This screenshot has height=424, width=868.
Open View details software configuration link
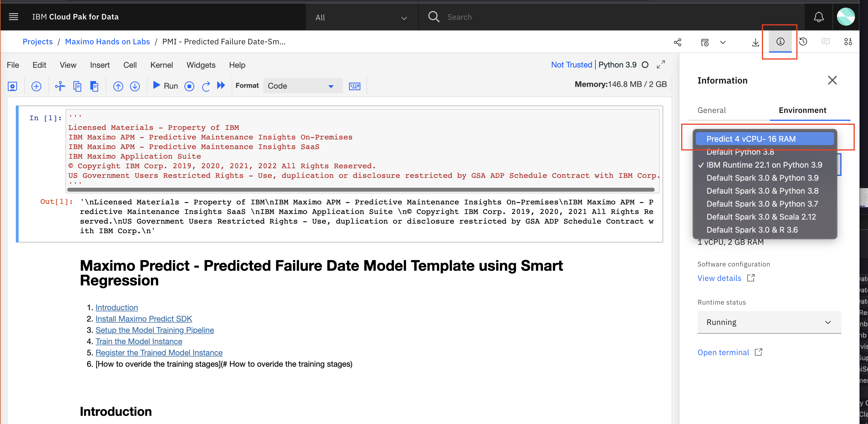(726, 278)
